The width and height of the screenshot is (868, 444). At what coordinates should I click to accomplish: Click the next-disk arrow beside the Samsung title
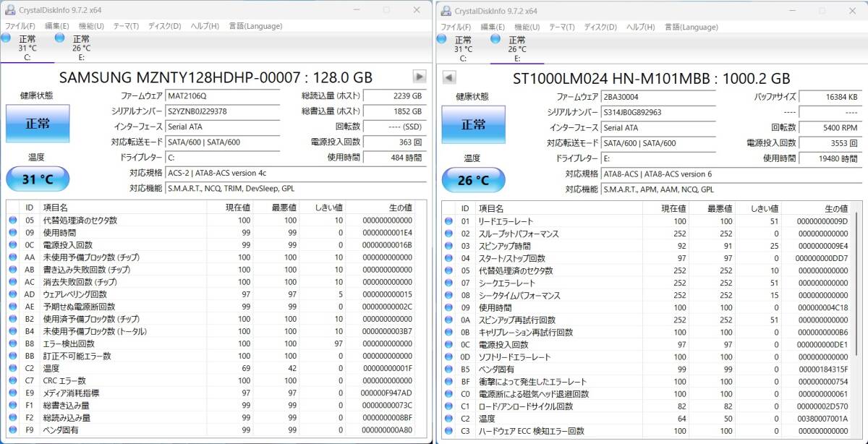click(x=419, y=77)
